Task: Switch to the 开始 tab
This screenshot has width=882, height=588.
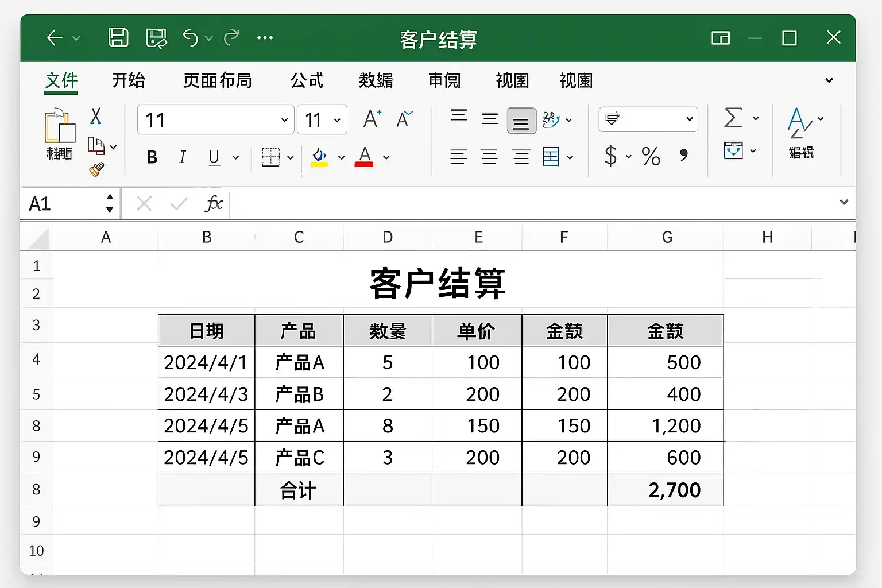Action: point(129,80)
